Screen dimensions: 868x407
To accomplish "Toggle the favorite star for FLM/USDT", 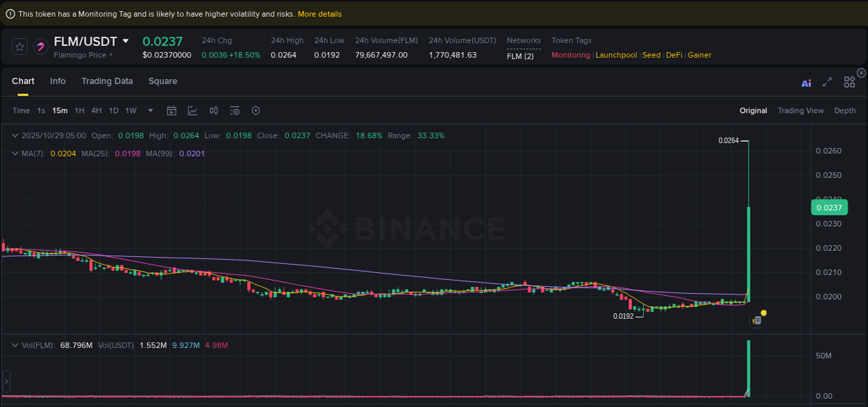I will (19, 46).
